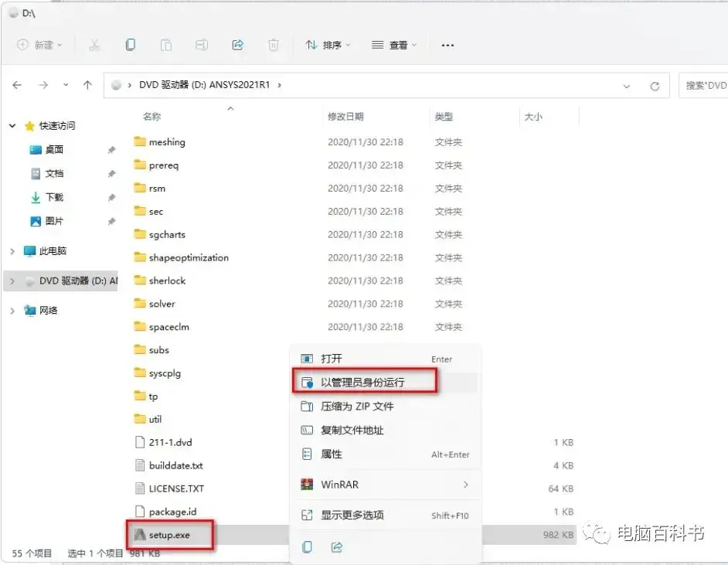Click the Pictures icon in sidebar
The image size is (728, 565).
(36, 221)
